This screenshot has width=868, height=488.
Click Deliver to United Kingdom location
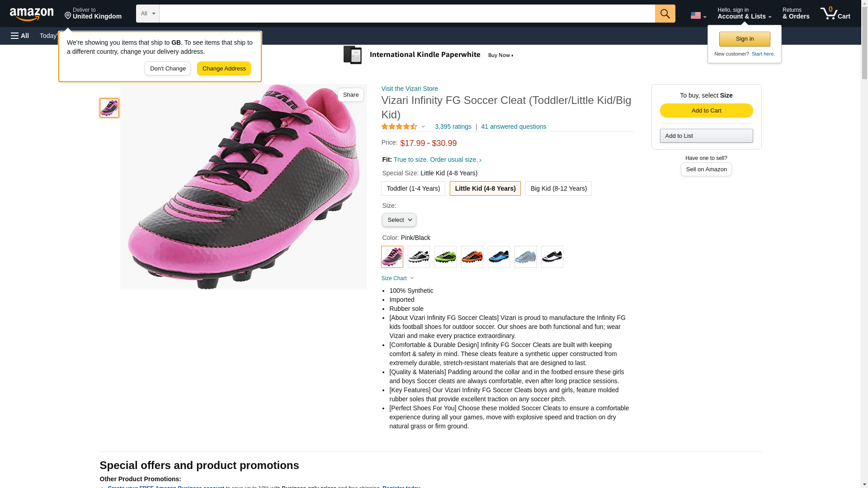click(93, 13)
